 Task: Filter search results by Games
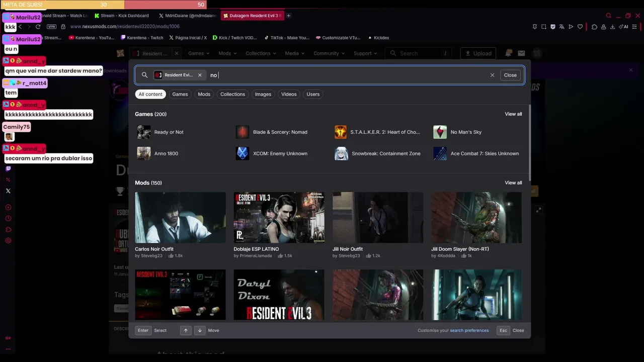(180, 94)
